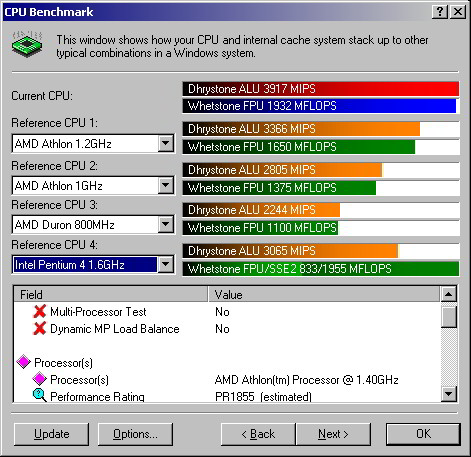Image resolution: width=471 pixels, height=457 pixels.
Task: Click the CPU Benchmark title bar text
Action: coord(49,12)
